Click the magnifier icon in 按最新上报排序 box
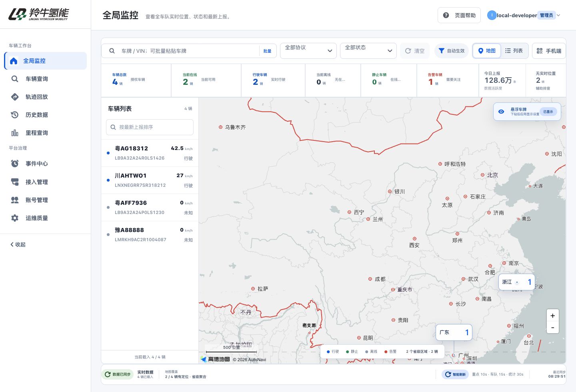 click(x=113, y=127)
